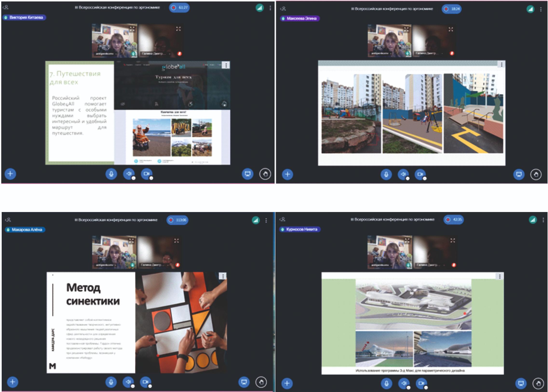Image resolution: width=548 pixels, height=392 pixels.
Task: Open the three-dot menu in the 113:06 recording window
Action: click(266, 220)
